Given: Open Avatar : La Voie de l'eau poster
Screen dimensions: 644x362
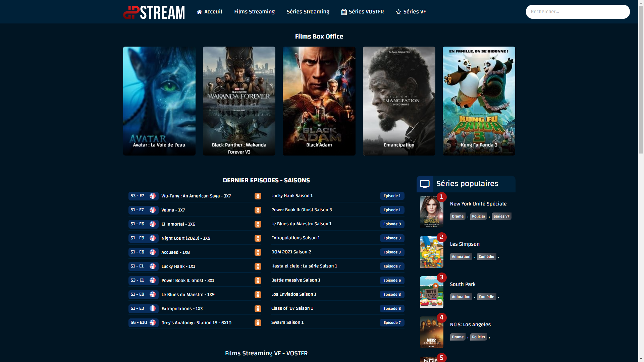Looking at the screenshot, I should point(159,101).
